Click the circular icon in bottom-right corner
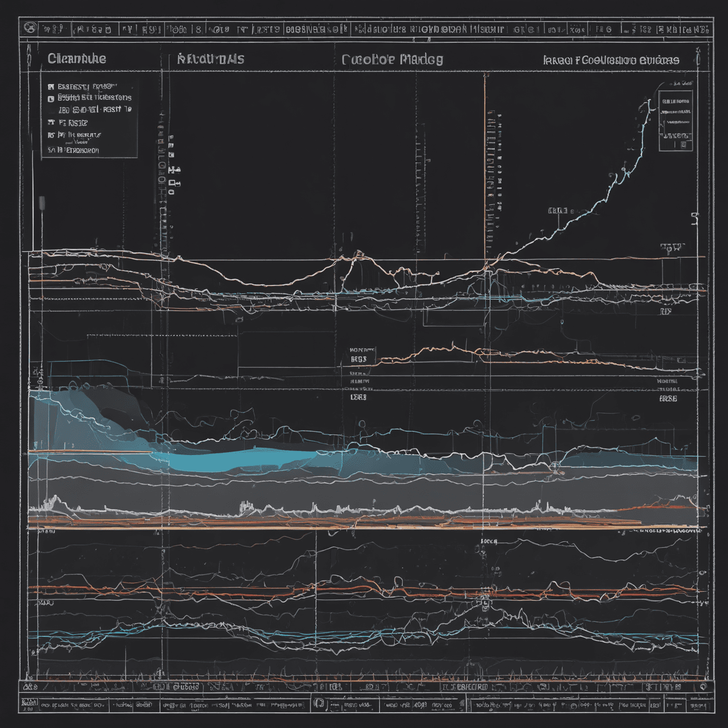 pyautogui.click(x=704, y=687)
